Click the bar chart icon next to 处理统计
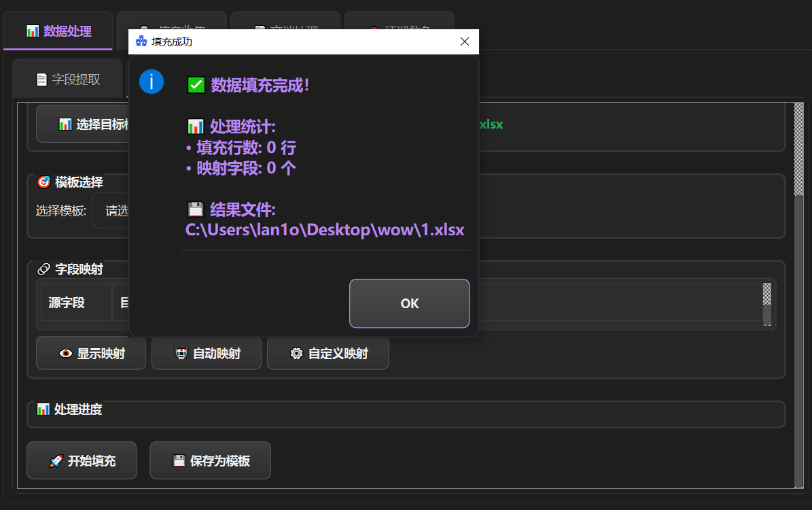Screen dimensions: 812x510 tap(196, 126)
